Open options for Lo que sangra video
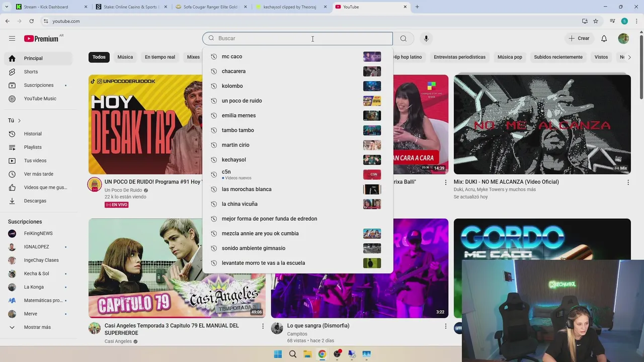Screen dimensions: 644x362 pos(445,326)
